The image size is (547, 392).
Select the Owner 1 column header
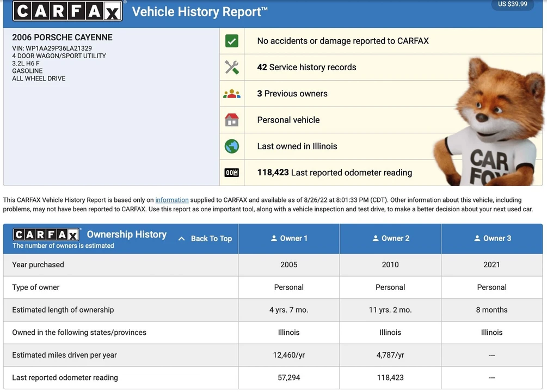tap(289, 238)
